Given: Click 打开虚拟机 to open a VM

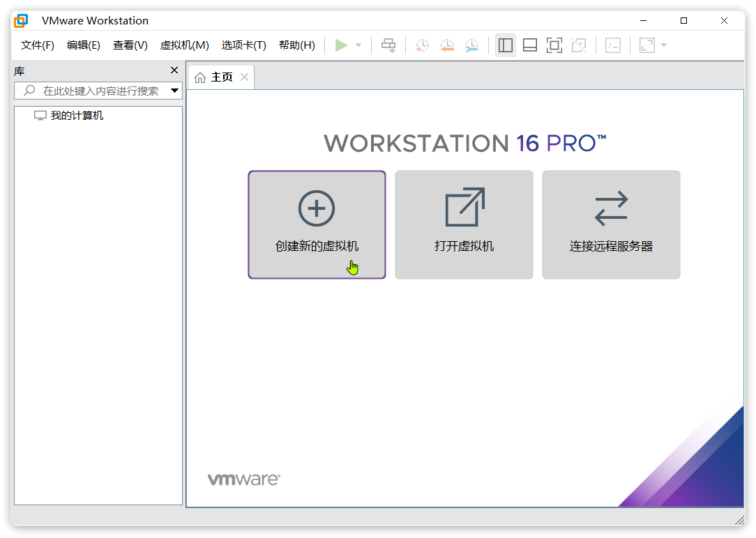Looking at the screenshot, I should pyautogui.click(x=464, y=224).
